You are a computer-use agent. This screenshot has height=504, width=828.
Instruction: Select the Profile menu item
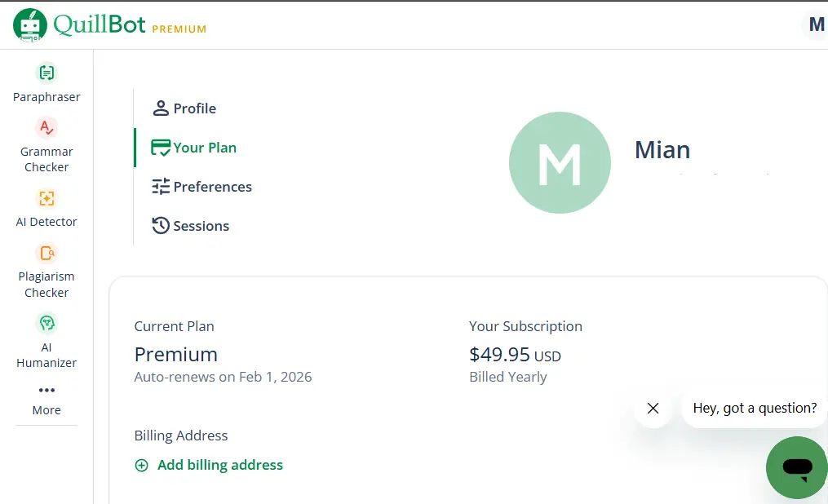[x=184, y=108]
